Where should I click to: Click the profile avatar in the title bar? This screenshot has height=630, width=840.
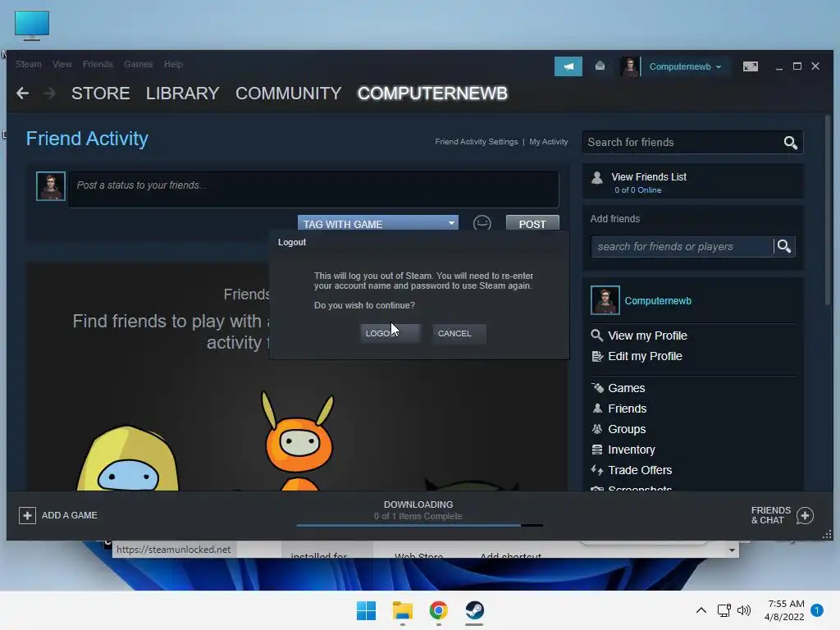[x=629, y=67]
